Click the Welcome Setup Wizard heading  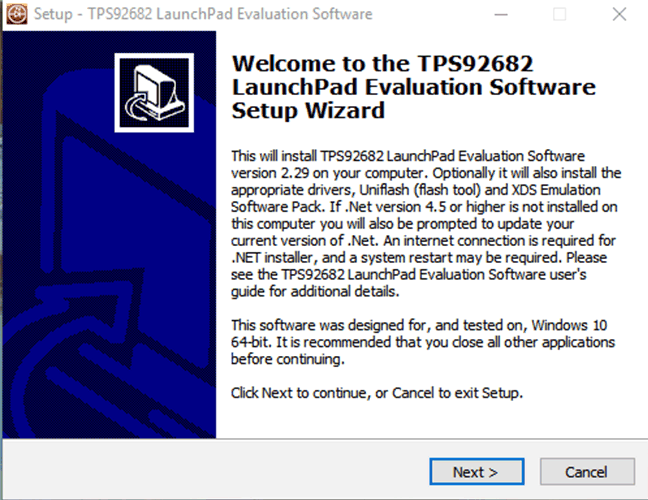tap(413, 87)
